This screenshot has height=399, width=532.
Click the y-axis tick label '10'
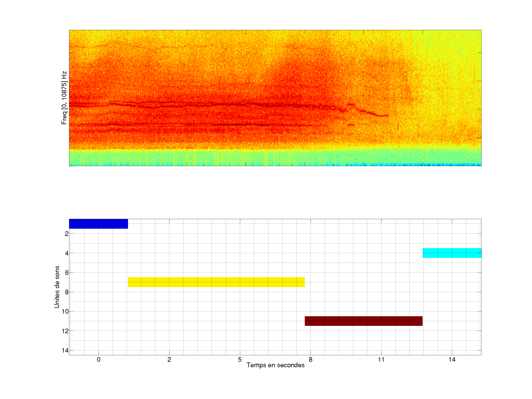point(65,311)
